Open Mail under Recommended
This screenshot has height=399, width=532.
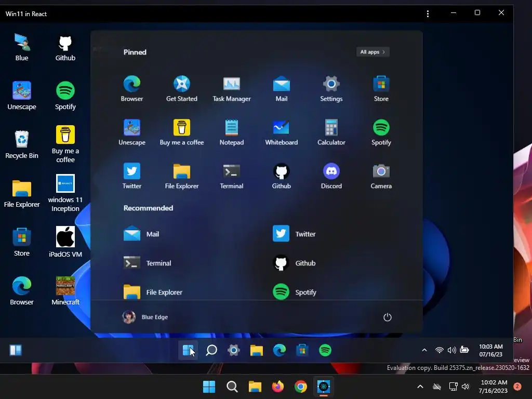[x=141, y=234]
